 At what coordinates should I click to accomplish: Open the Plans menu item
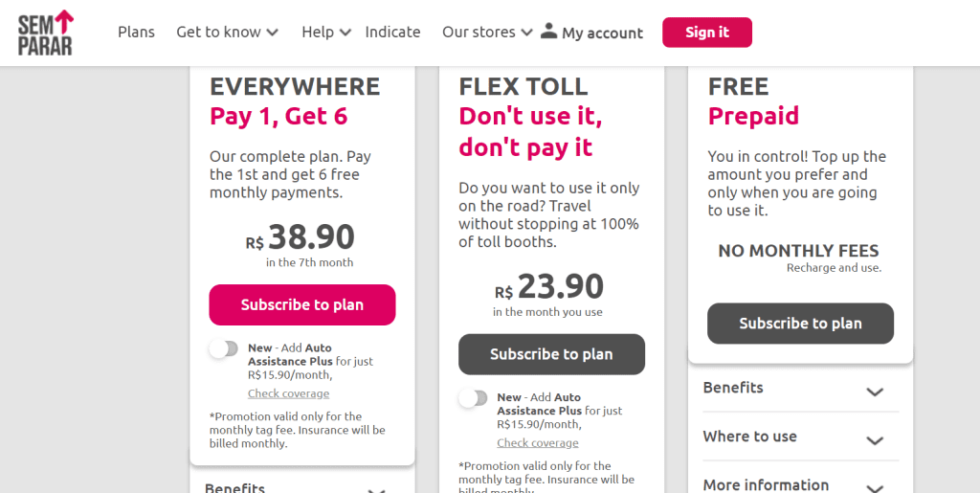(136, 33)
